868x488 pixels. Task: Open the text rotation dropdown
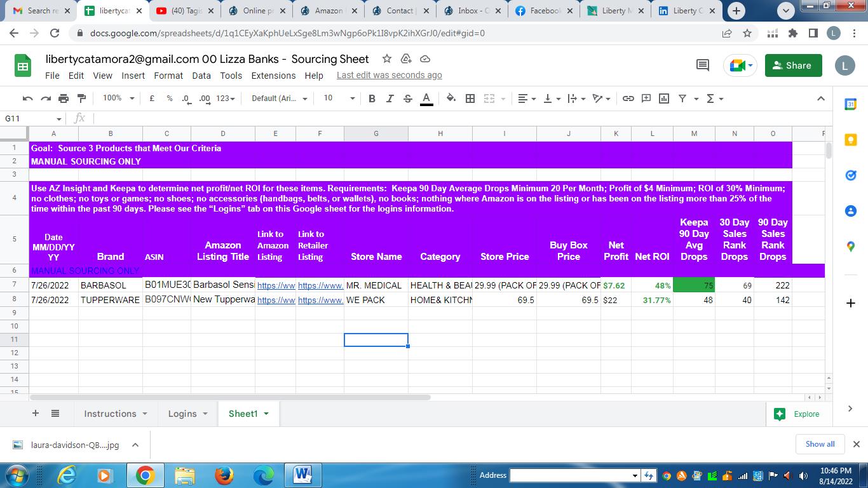pos(601,98)
